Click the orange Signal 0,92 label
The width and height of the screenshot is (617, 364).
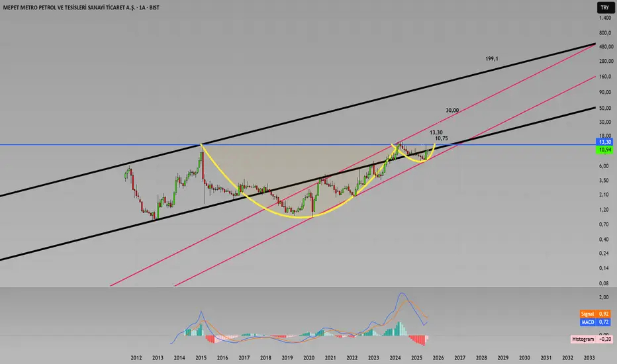[595, 314]
